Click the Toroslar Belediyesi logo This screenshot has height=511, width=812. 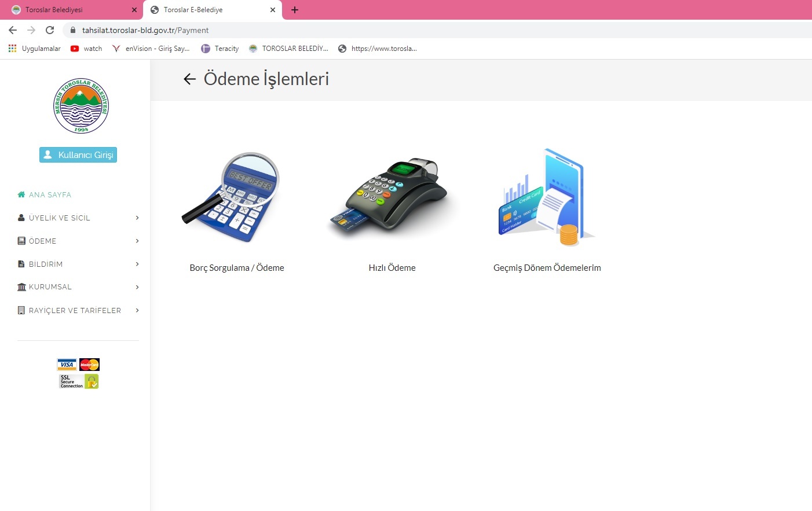click(x=81, y=106)
